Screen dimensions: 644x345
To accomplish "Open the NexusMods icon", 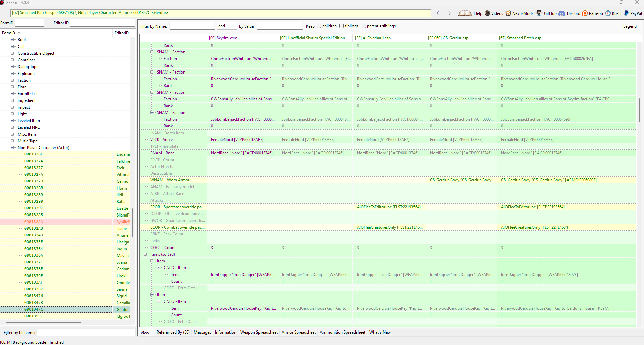I will 508,13.
